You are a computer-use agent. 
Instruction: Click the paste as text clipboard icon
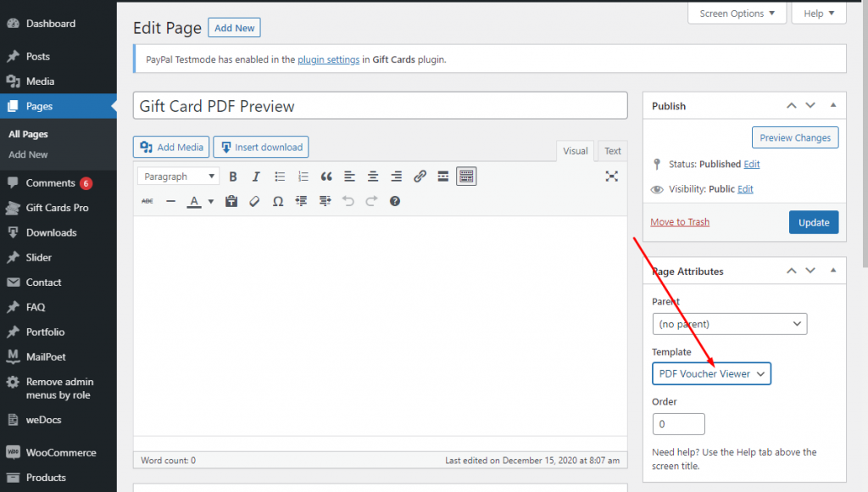click(x=231, y=201)
